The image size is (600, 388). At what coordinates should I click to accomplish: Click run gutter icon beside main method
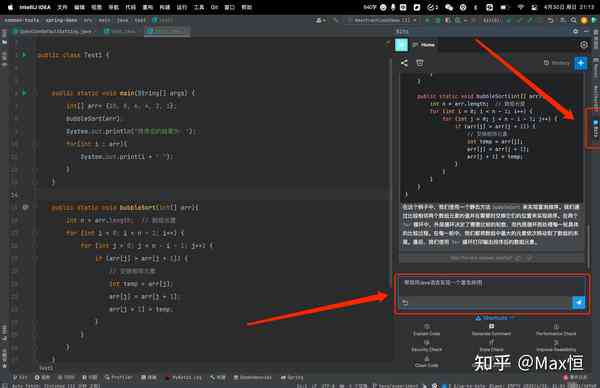(24, 93)
